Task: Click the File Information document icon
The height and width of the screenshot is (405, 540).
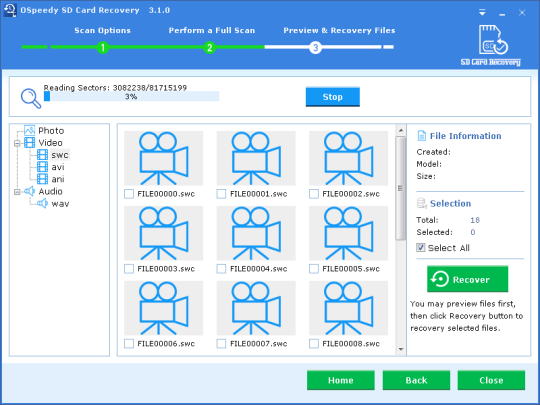Action: pyautogui.click(x=421, y=136)
